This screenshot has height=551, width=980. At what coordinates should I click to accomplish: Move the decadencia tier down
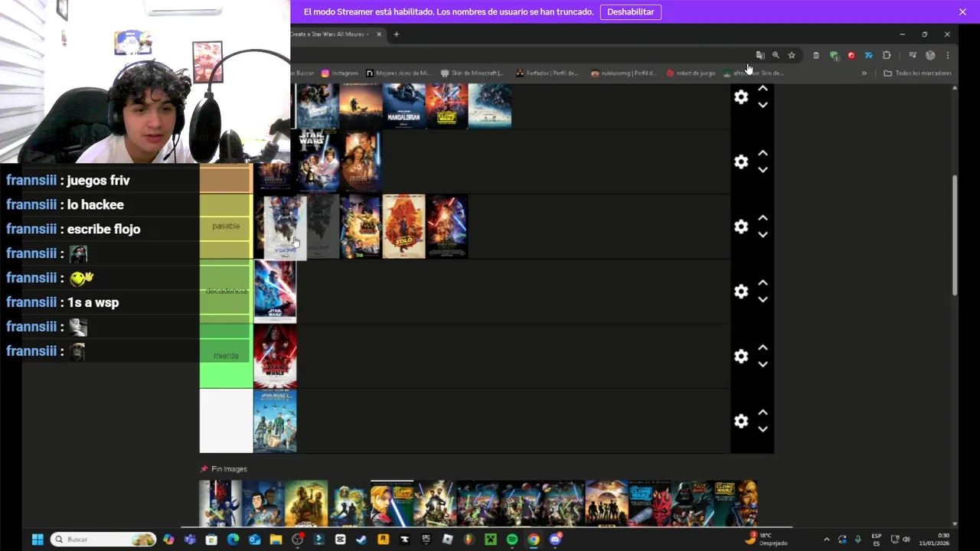(x=763, y=300)
